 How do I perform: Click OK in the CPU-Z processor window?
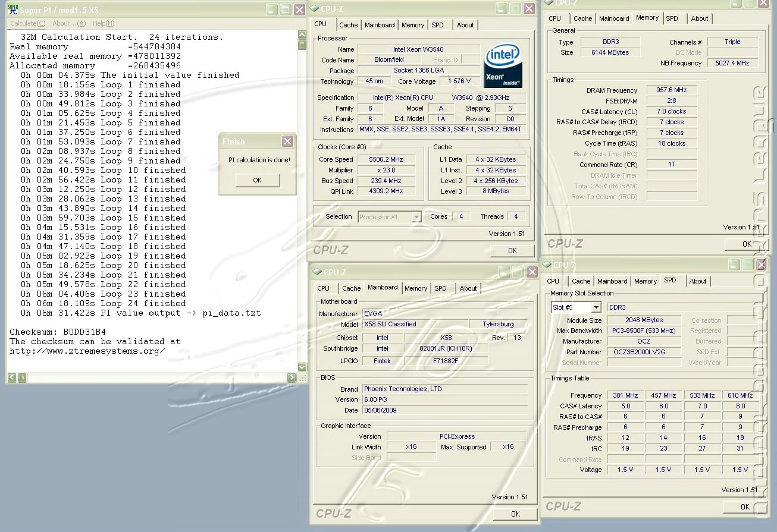(512, 250)
